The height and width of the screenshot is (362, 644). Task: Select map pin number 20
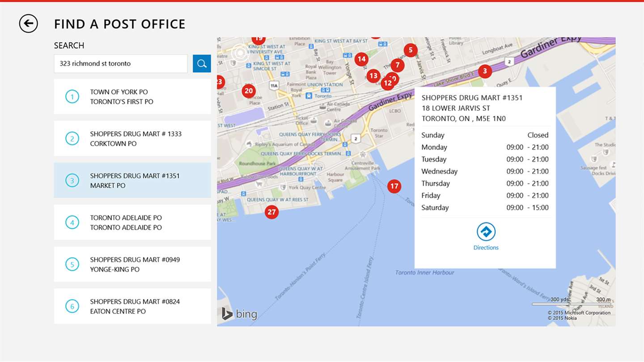tap(249, 91)
